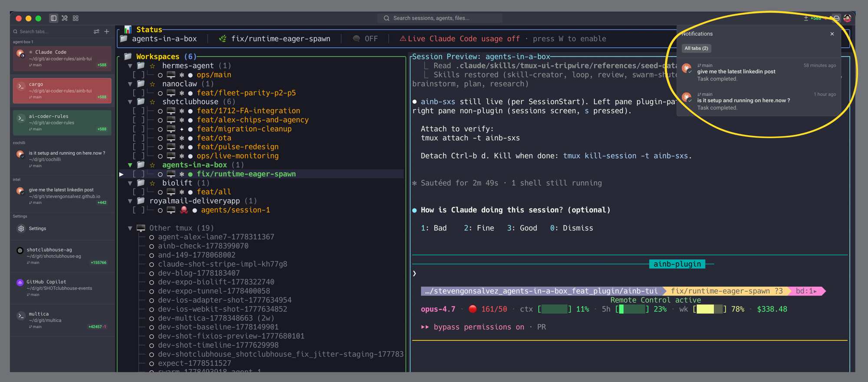Switch to the cargo tab
The image size is (868, 382).
tap(62, 91)
